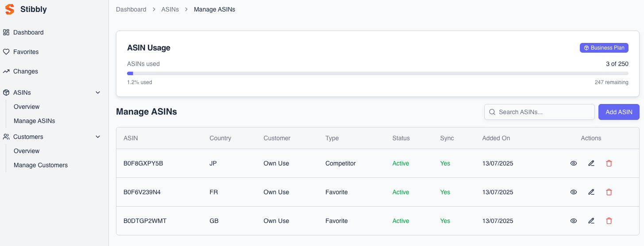This screenshot has height=246, width=644.
Task: Delete ASIN B0DTGP2WMT with trash icon
Action: point(609,221)
